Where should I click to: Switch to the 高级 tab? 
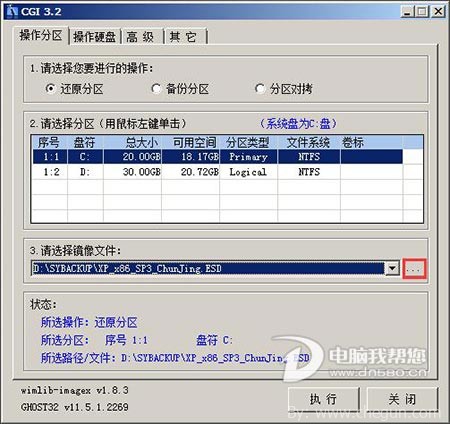(x=140, y=37)
